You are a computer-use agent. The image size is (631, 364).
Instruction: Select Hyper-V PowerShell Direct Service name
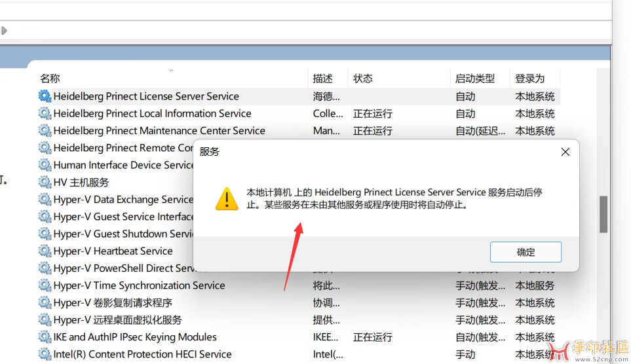point(124,268)
